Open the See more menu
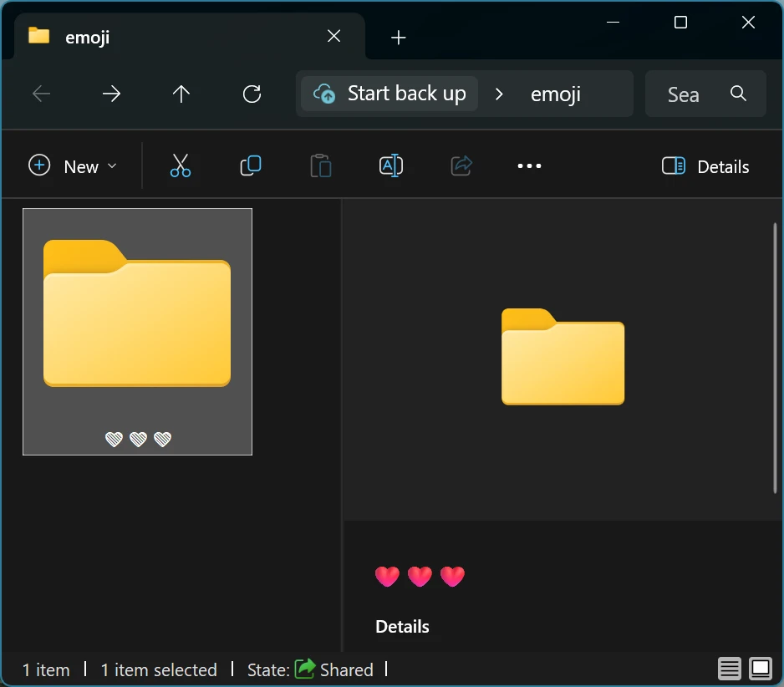The height and width of the screenshot is (687, 784). coord(529,165)
